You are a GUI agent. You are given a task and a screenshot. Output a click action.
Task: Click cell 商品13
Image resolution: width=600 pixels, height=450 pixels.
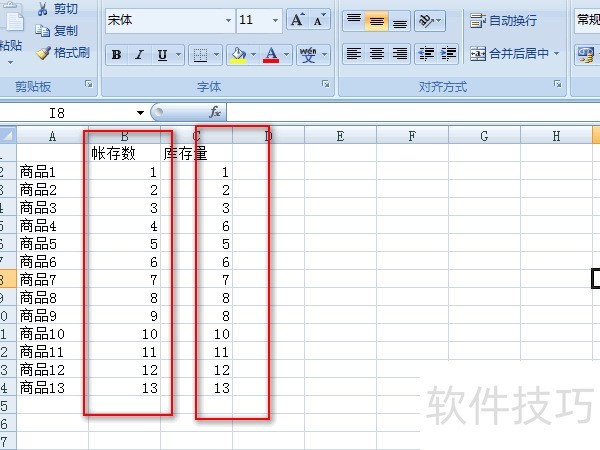tap(52, 388)
